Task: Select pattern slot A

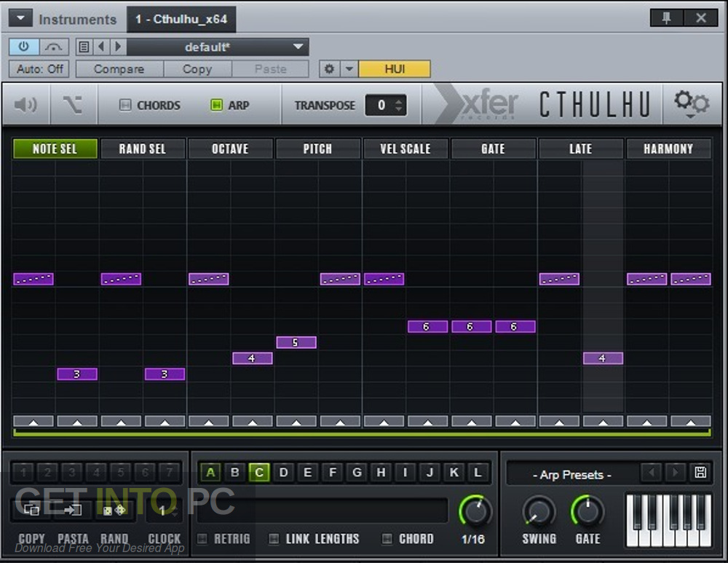Action: click(210, 473)
